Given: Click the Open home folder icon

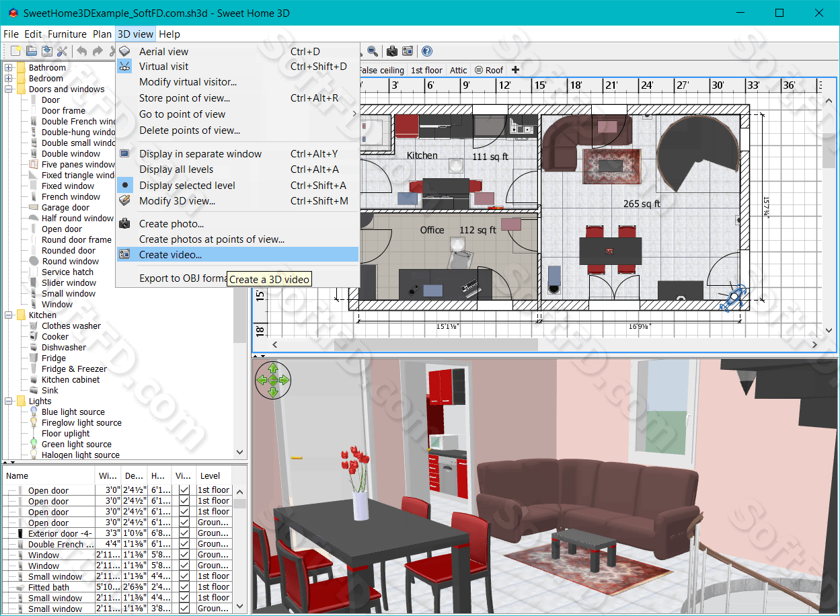Looking at the screenshot, I should tap(31, 51).
